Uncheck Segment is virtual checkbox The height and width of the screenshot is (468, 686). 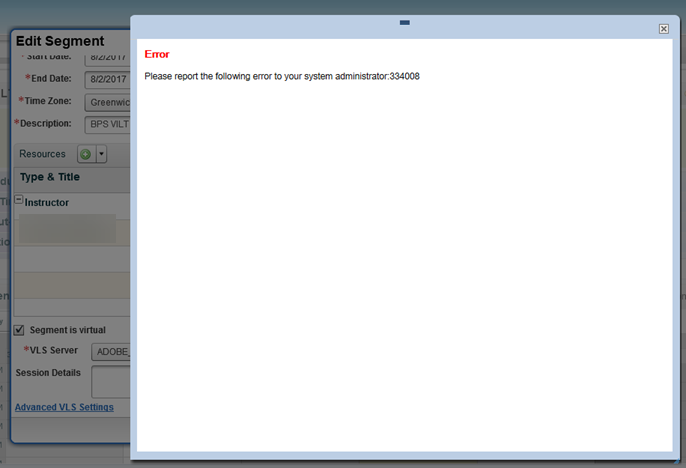[19, 330]
